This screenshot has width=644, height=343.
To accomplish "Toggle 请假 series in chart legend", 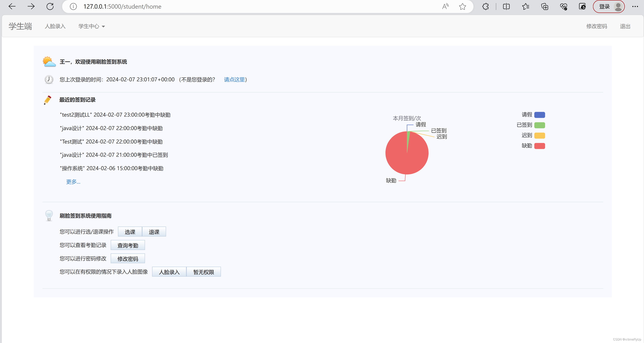I will coord(539,115).
